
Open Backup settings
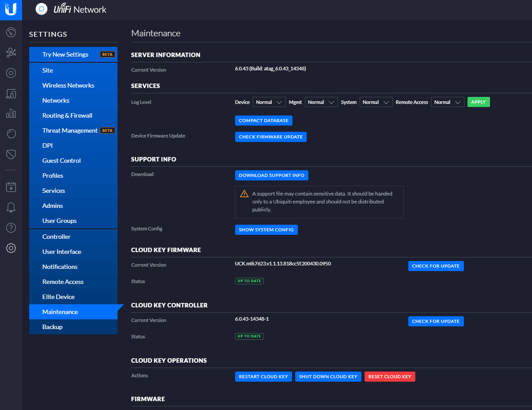click(73, 327)
